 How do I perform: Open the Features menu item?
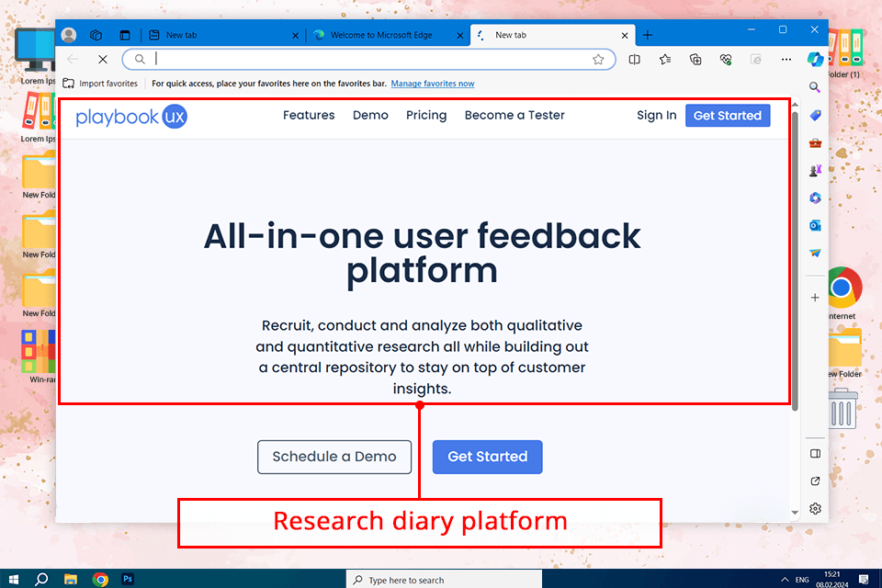coord(309,116)
